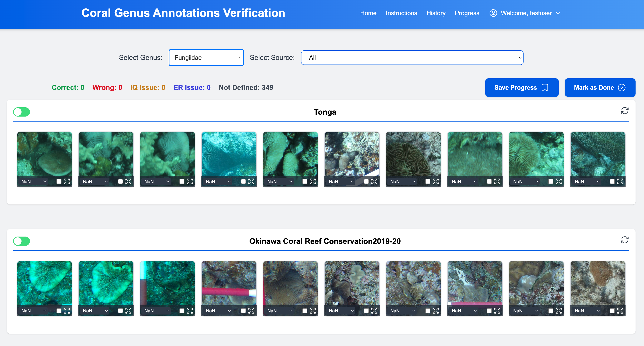Check the box on second Tonga image
The width and height of the screenshot is (644, 346).
[x=120, y=181]
